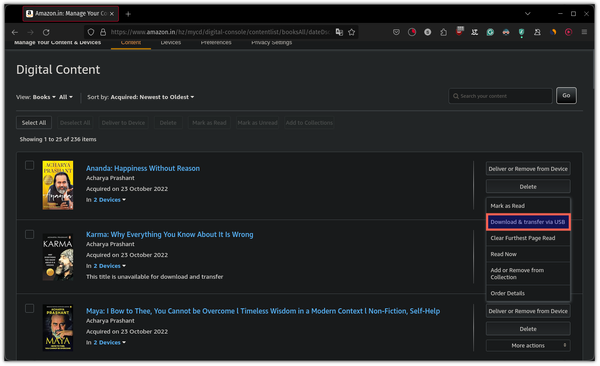
Task: Click the browser forward arrow
Action: (x=31, y=32)
